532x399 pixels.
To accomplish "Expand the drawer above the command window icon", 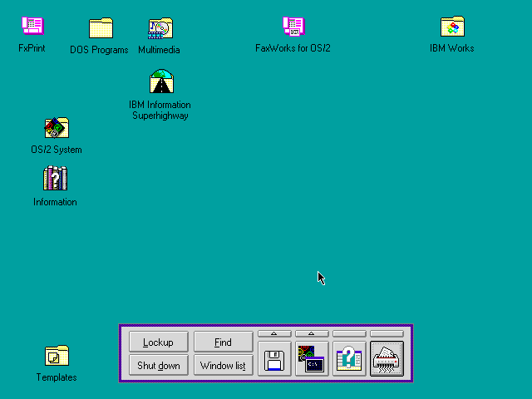I will (x=312, y=334).
